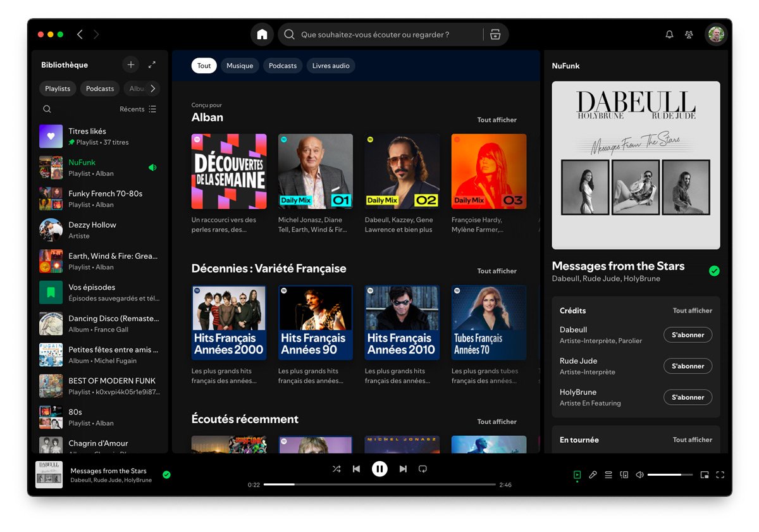Open Tubes Français Années 70 cover
The width and height of the screenshot is (759, 532).
(489, 323)
